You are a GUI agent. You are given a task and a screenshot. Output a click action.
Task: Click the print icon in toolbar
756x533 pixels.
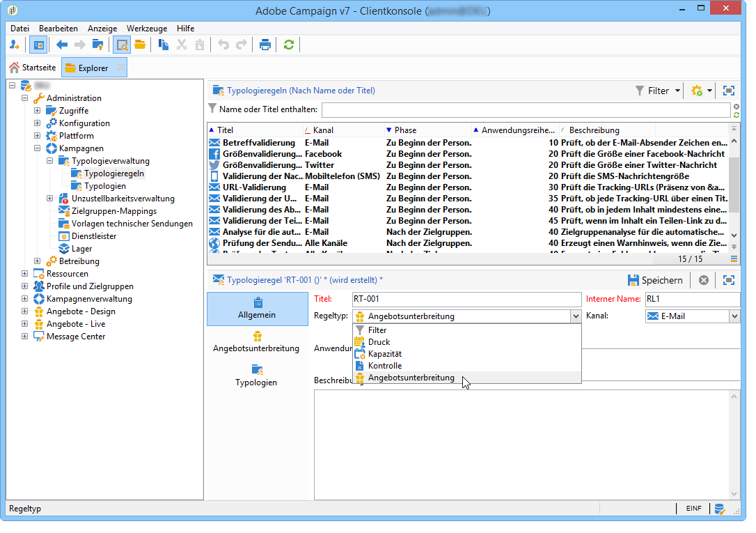tap(265, 45)
